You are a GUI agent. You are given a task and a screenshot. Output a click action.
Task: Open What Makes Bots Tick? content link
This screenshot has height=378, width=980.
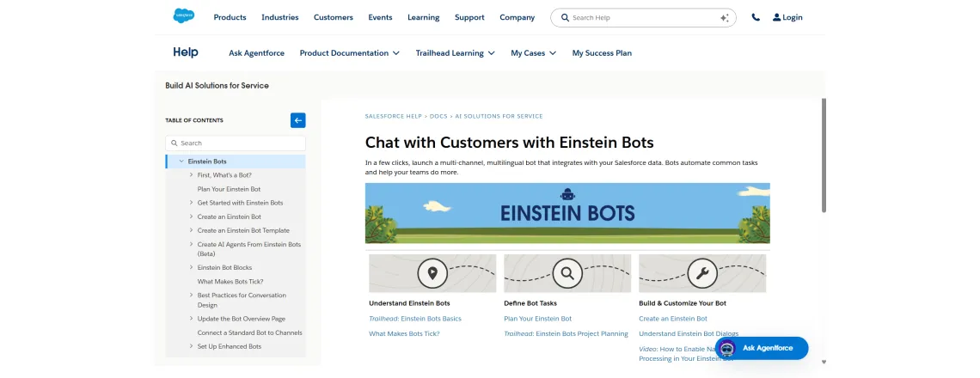click(x=404, y=333)
